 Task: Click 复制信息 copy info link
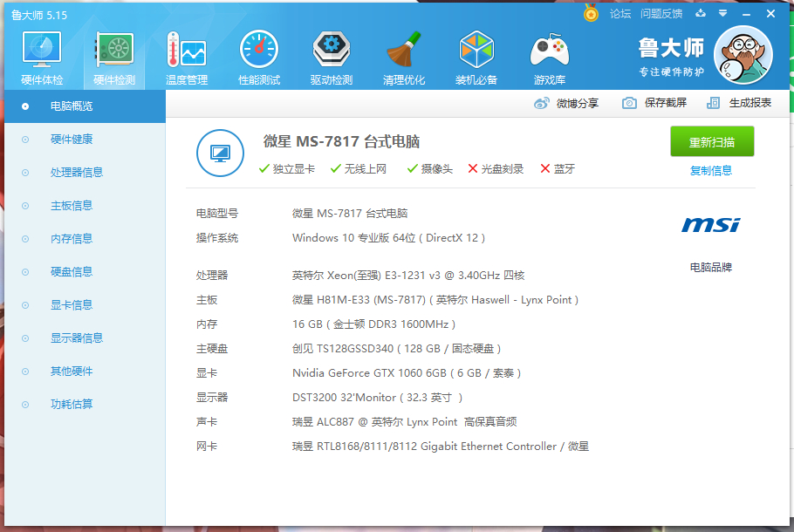coord(711,171)
